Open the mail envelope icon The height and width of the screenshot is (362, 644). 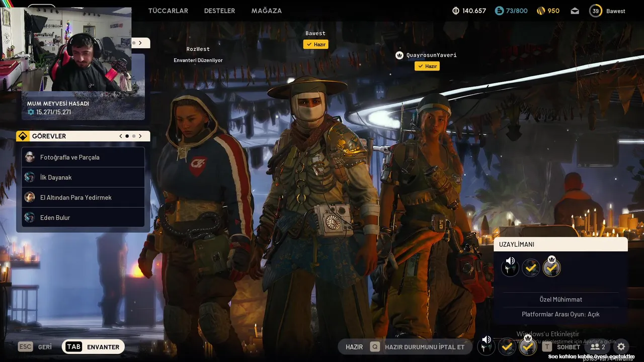[575, 11]
